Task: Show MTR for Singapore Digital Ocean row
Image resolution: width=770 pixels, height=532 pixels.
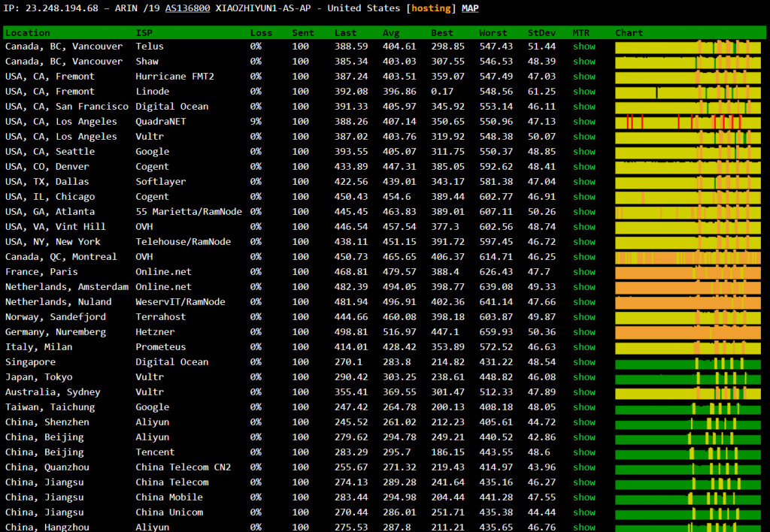Action: [584, 362]
